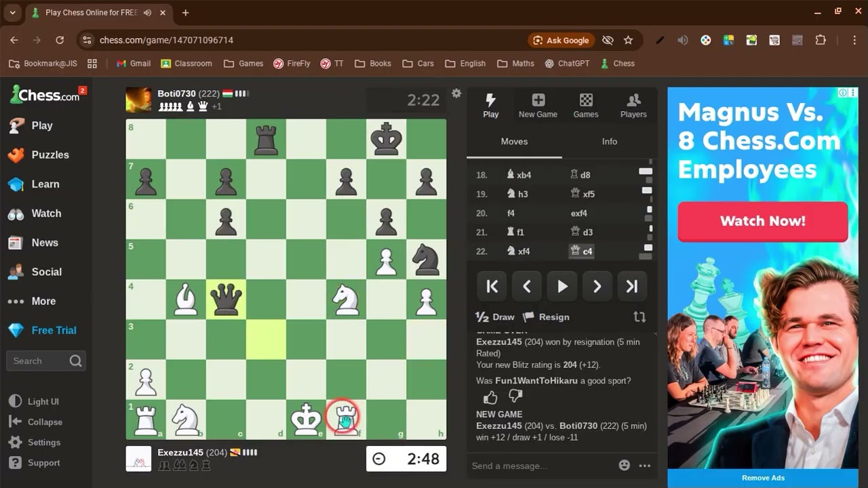Switch to the New Game tab
The height and width of the screenshot is (488, 868).
pyautogui.click(x=538, y=105)
